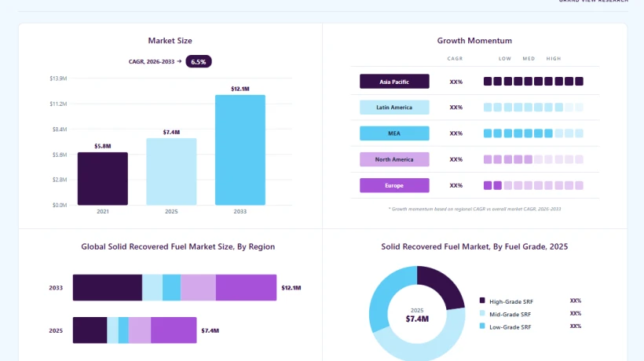Screen dimensions: 644x361
Task: Click the $7.4M label above the 2025 bar
Action: click(171, 132)
